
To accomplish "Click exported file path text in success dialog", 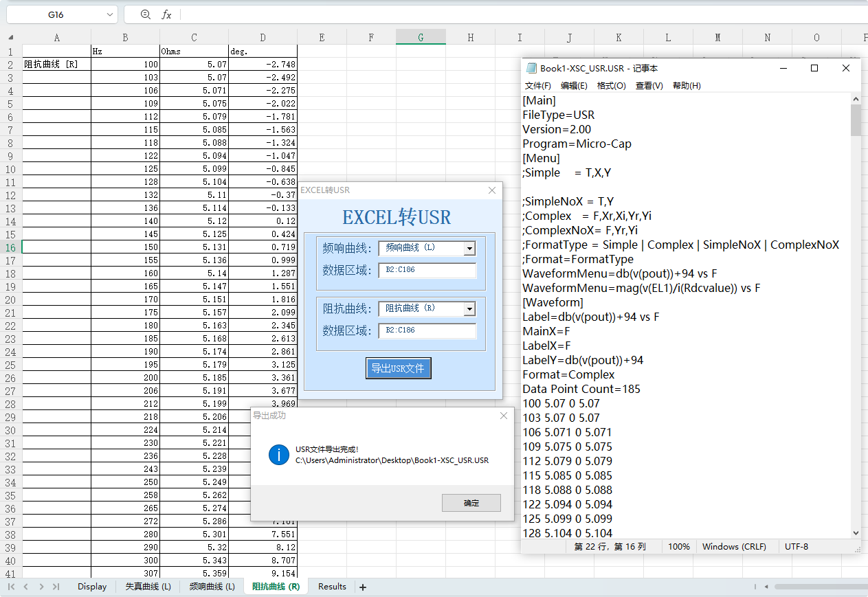I will tap(392, 460).
